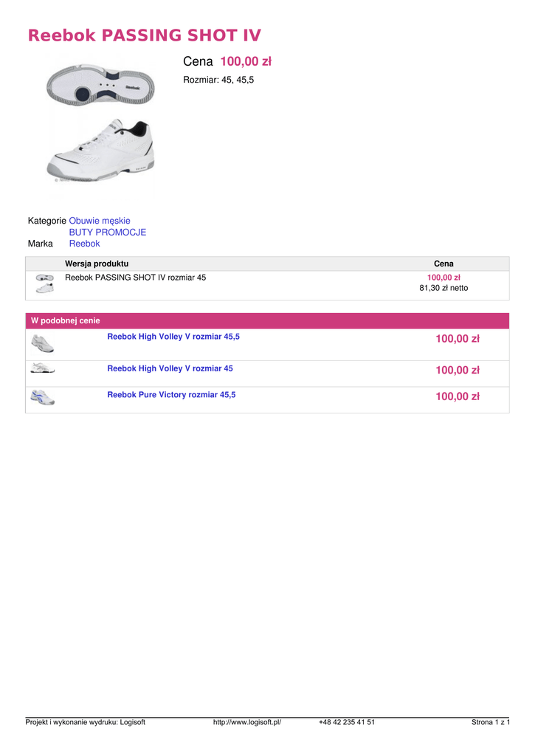
Task: Click the PASSING SHOT IV rozmiar 45 thumbnail
Action: (44, 285)
